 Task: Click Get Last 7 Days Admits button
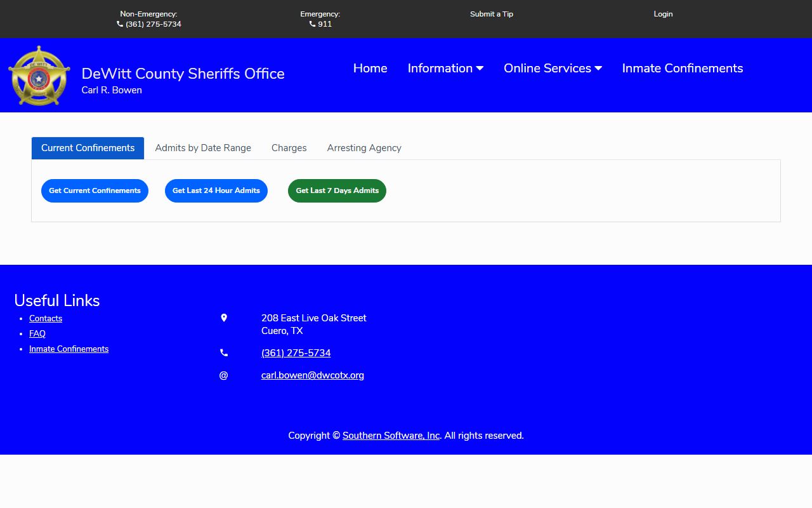(337, 190)
